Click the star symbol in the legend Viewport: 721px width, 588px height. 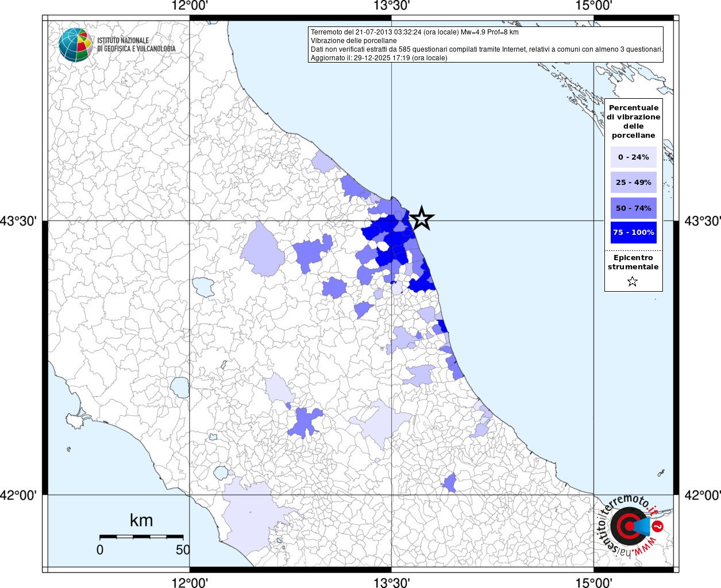(x=633, y=281)
